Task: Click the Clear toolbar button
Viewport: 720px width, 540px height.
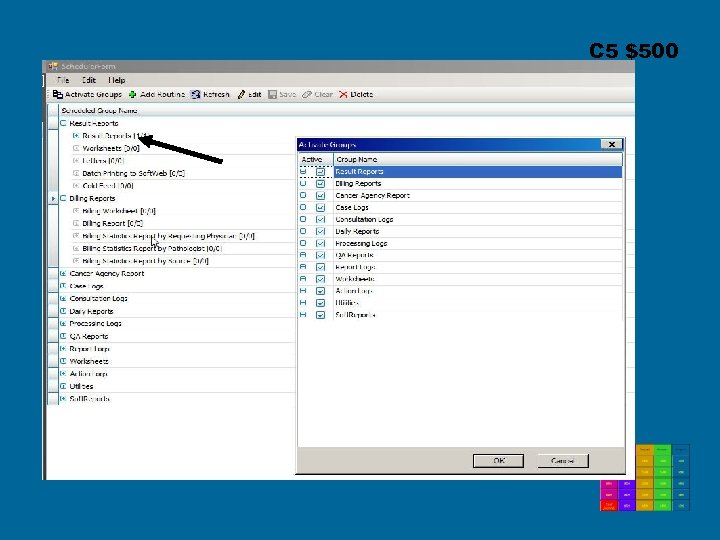Action: click(317, 95)
